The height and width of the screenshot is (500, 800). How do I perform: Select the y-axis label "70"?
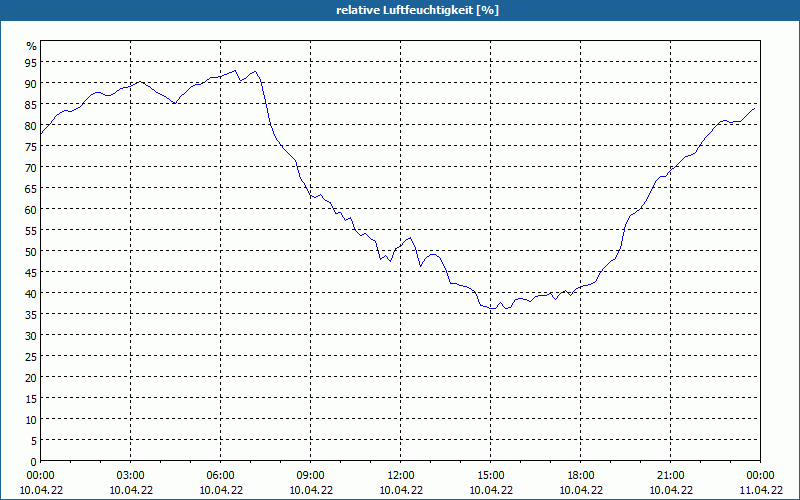coord(32,167)
